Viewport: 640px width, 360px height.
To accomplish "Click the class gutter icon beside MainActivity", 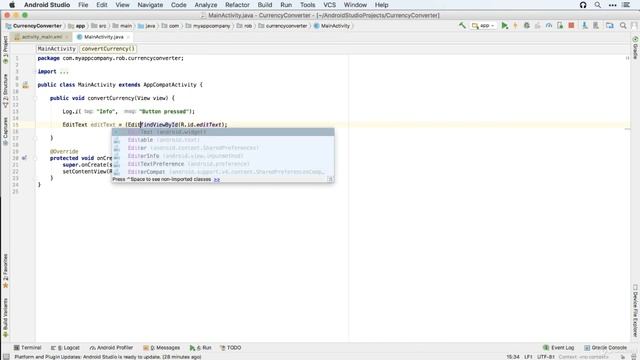I will [25, 85].
